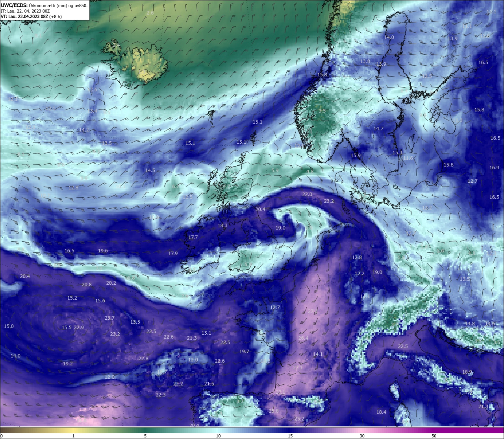The width and height of the screenshot is (504, 439).
Task: Click the '25.2' value on the map
Action: tap(299, 419)
